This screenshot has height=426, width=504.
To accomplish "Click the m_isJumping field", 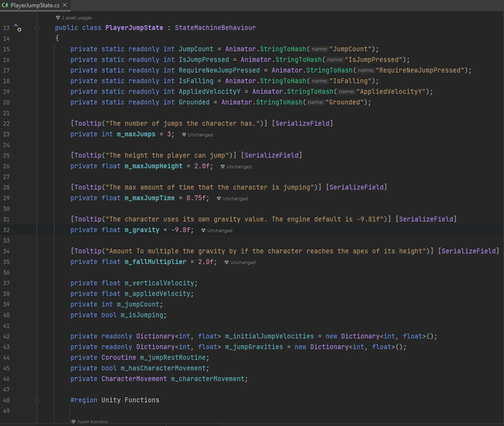I will (142, 315).
